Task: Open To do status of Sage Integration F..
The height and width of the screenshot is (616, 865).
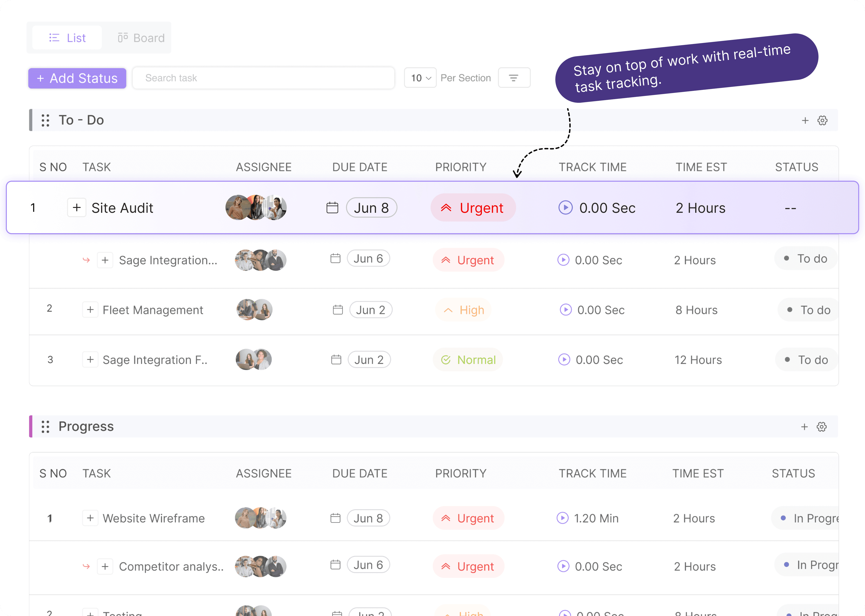Action: click(x=807, y=359)
